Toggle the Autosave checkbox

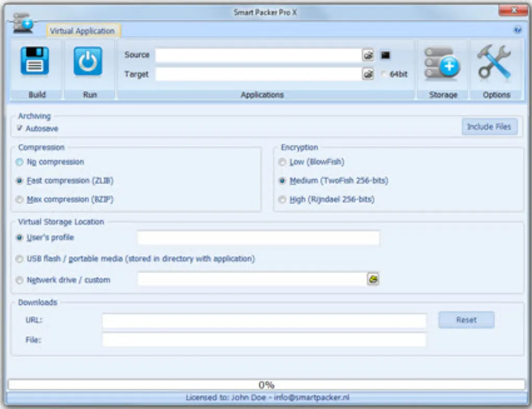tap(19, 128)
